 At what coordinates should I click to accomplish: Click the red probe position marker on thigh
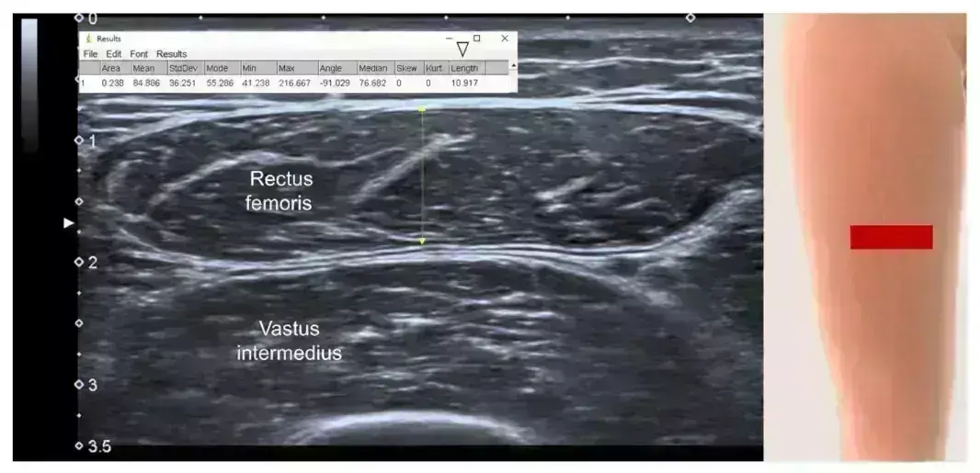point(891,237)
